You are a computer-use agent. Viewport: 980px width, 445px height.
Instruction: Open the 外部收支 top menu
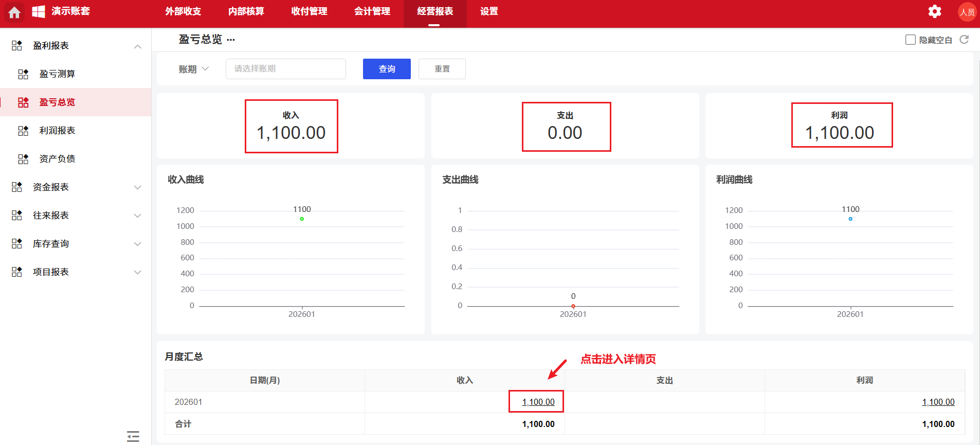point(183,11)
